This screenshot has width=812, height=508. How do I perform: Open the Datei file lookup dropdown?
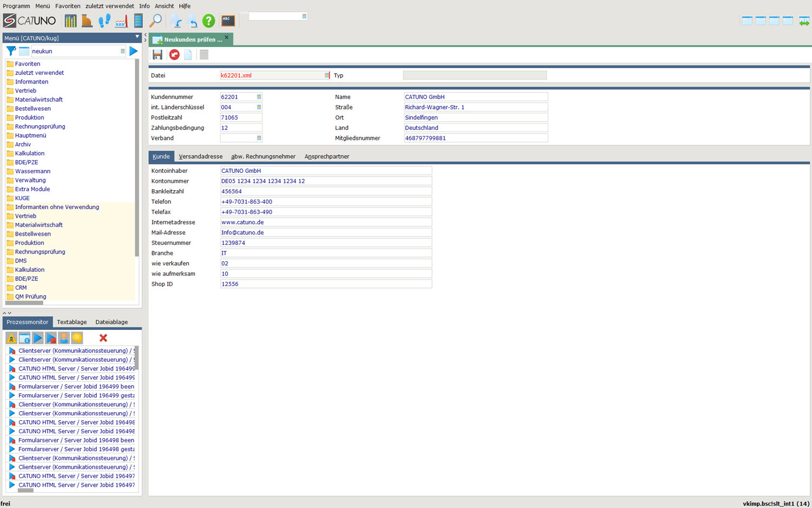(326, 75)
